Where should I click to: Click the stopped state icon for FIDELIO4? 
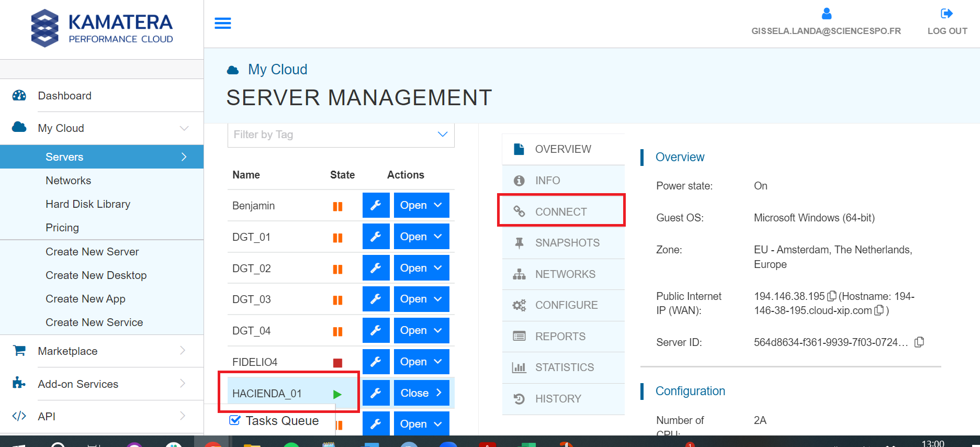click(x=337, y=363)
